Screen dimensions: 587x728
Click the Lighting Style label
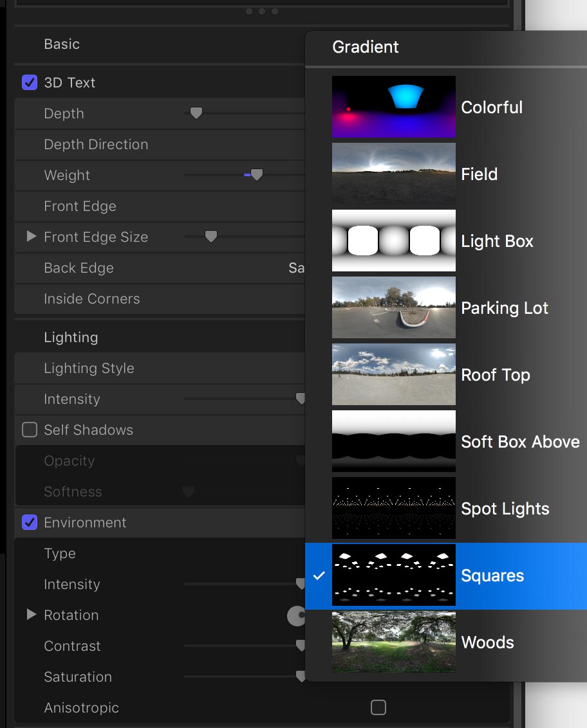click(x=89, y=368)
